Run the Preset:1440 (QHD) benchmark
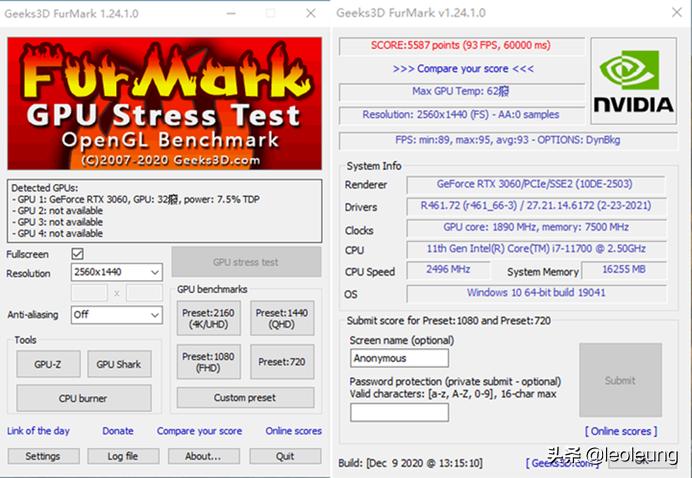This screenshot has height=478, width=692. point(282,318)
